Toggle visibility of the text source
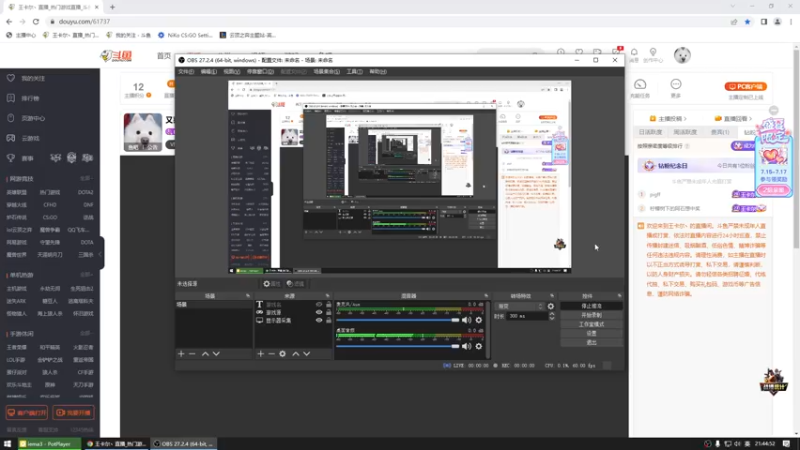 click(319, 305)
